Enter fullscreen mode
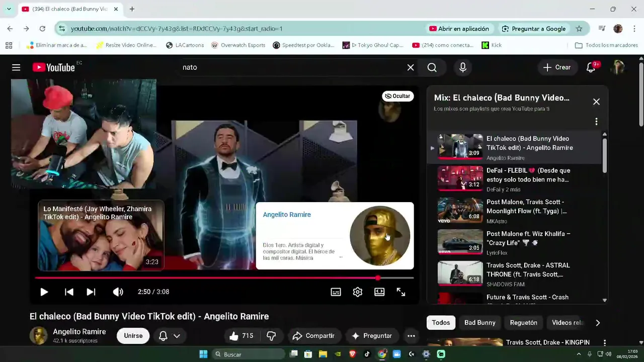The width and height of the screenshot is (644, 362). click(401, 292)
